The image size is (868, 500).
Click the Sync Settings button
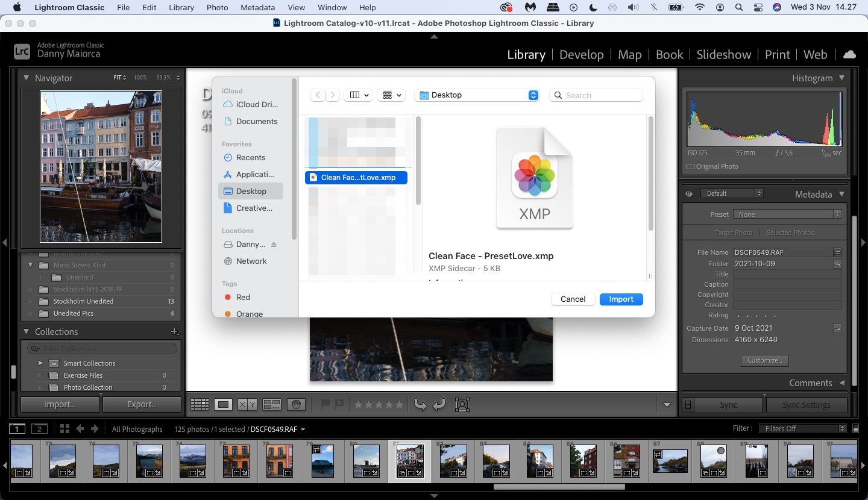[807, 405]
